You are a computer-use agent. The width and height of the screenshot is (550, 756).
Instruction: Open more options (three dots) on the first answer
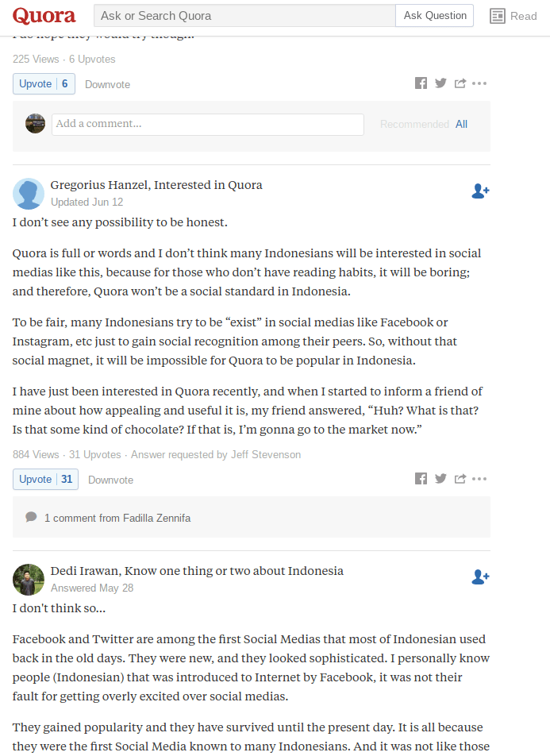click(x=479, y=83)
